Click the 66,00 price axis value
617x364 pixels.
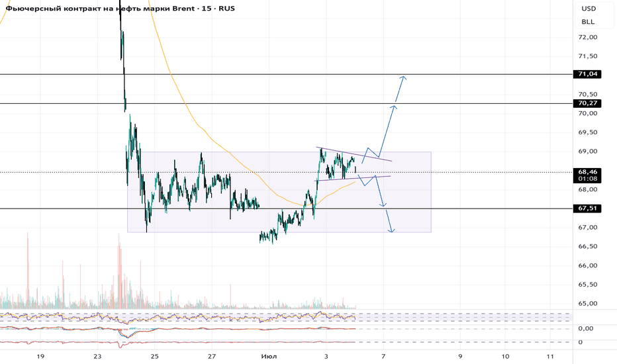587,265
